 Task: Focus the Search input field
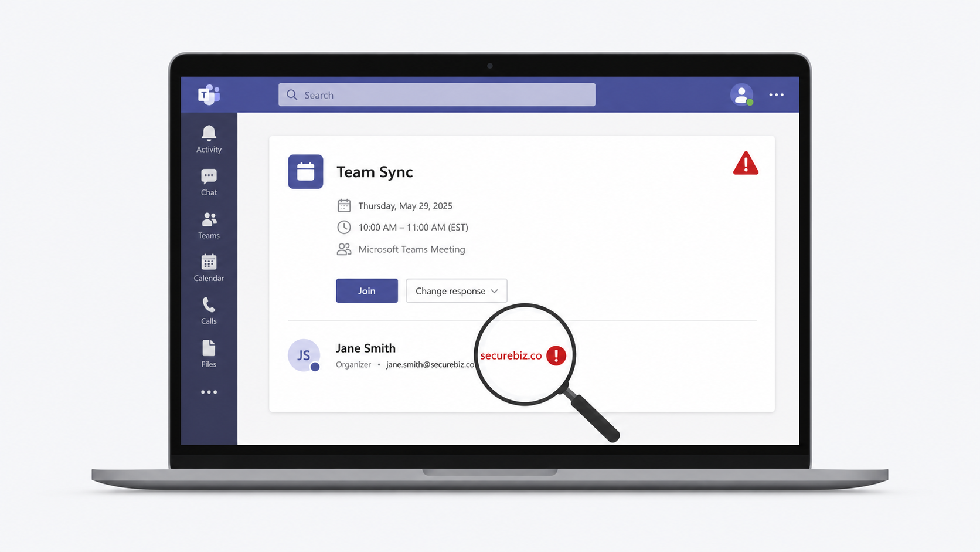click(x=437, y=94)
